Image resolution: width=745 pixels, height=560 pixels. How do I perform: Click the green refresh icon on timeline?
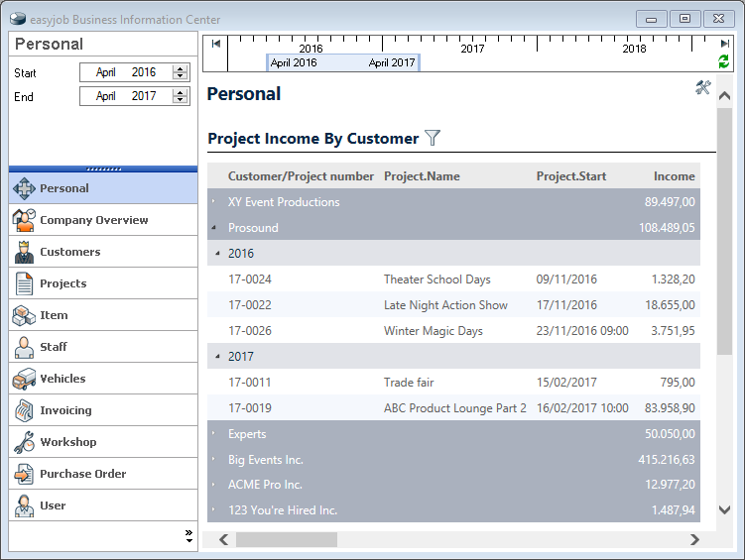coord(724,61)
